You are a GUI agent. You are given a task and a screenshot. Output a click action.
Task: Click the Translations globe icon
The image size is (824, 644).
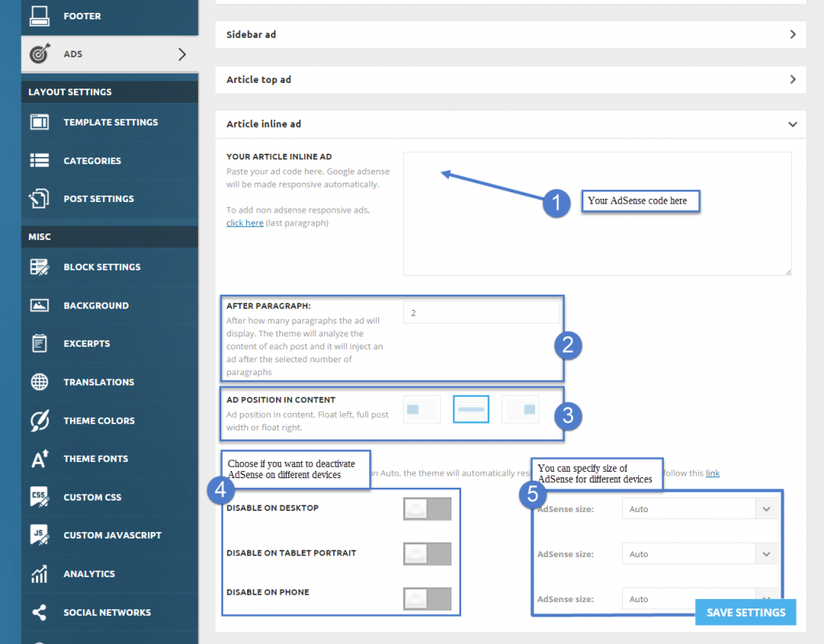click(39, 382)
